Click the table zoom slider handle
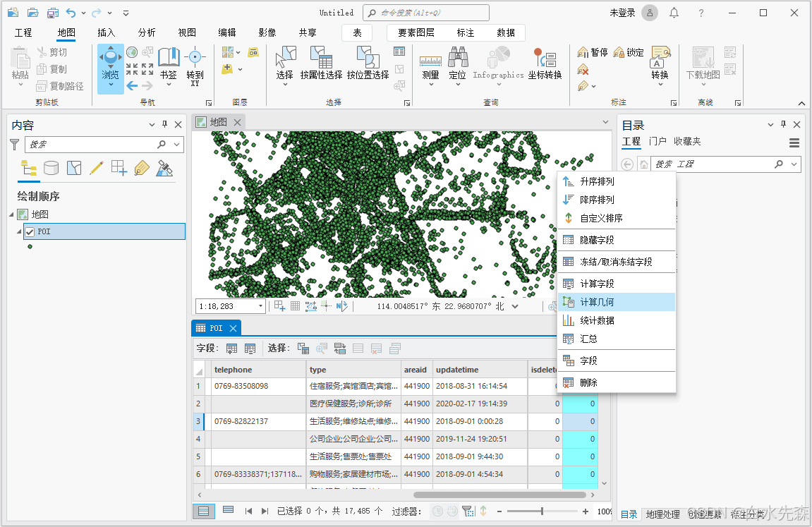Viewport: 812px width, 527px height. click(x=542, y=511)
